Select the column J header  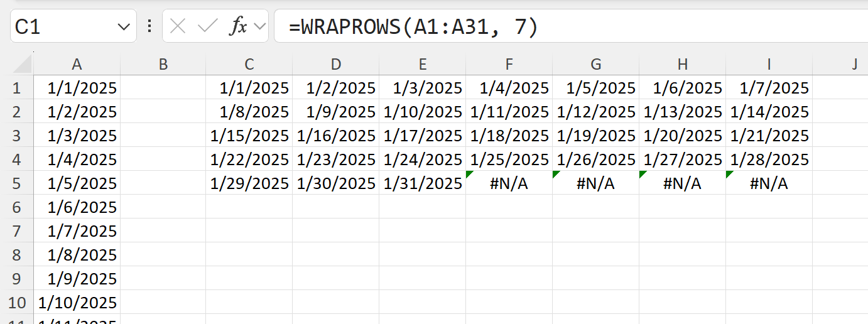[854, 64]
